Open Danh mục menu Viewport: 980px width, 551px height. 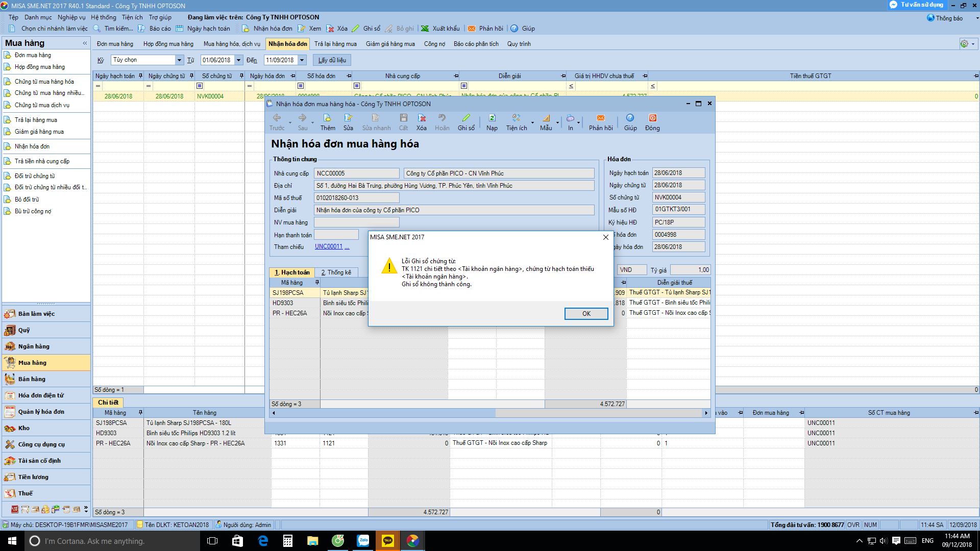[38, 17]
